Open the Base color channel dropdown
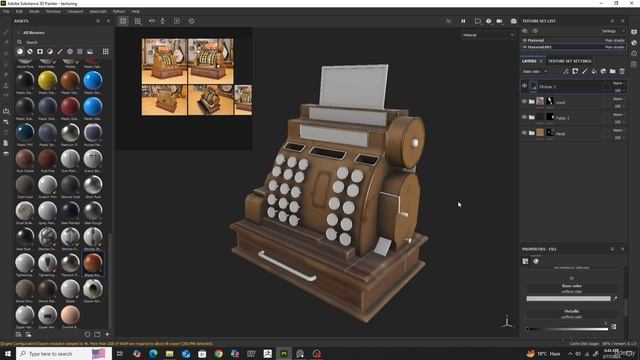 [x=535, y=71]
